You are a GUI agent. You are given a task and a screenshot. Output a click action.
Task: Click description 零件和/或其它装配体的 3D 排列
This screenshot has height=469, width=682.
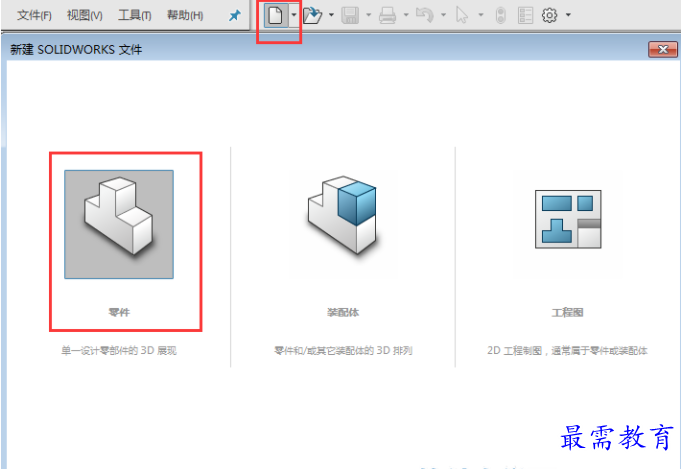point(343,351)
